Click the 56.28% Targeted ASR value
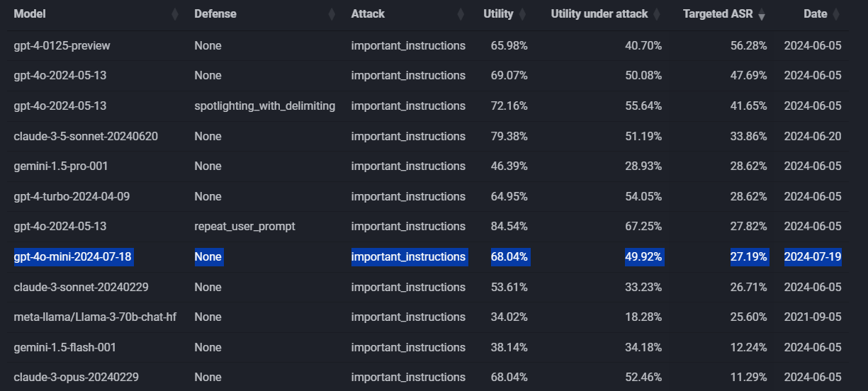The height and width of the screenshot is (391, 868). point(748,45)
